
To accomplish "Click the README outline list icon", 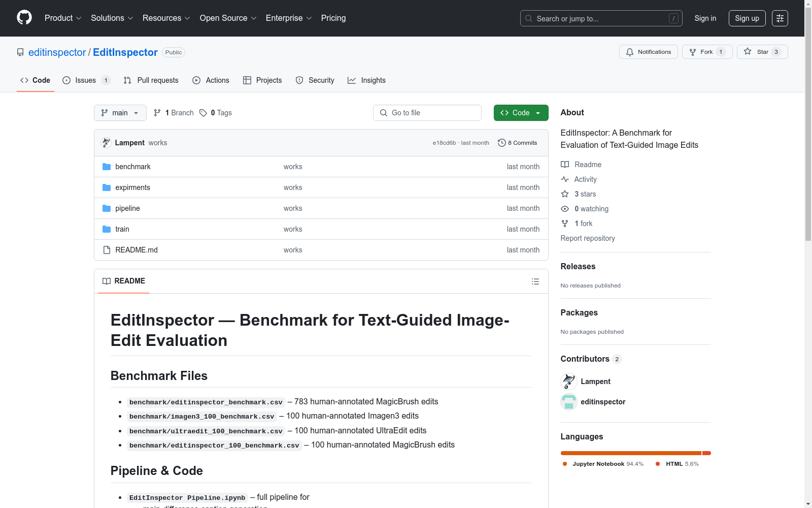I will [x=535, y=281].
